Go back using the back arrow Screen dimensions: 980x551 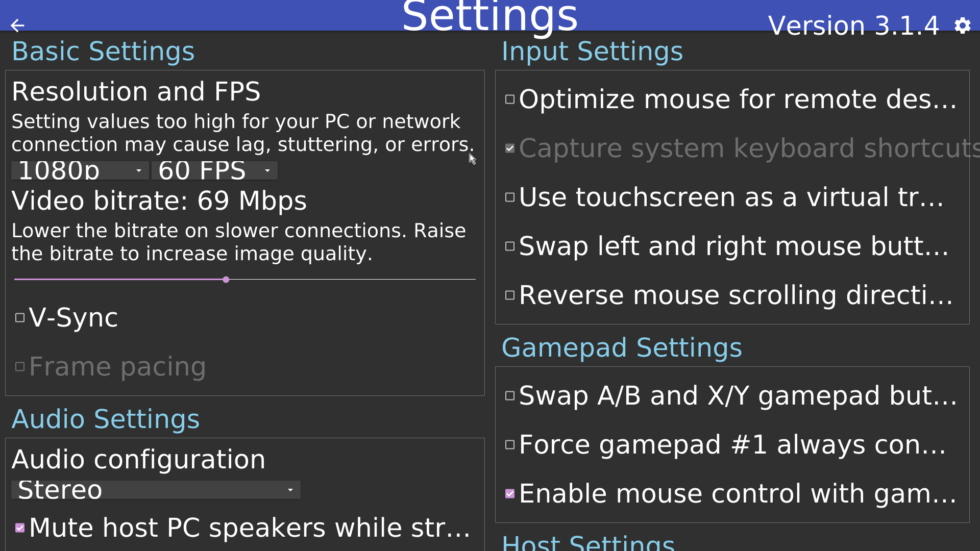[17, 26]
